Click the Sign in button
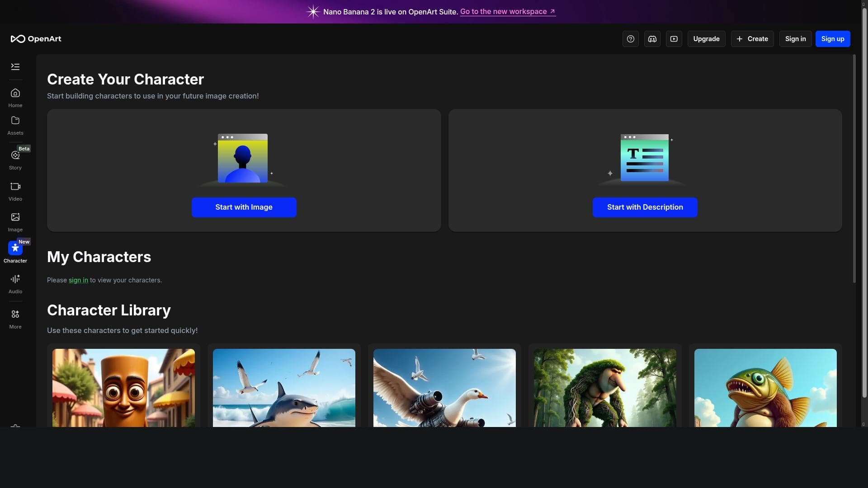This screenshot has width=868, height=488. coord(795,39)
